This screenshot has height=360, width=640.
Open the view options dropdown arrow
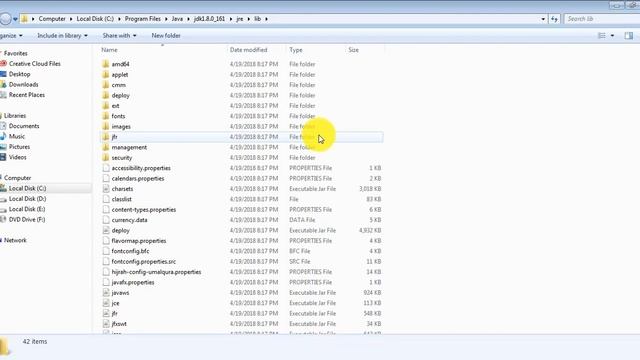(612, 36)
